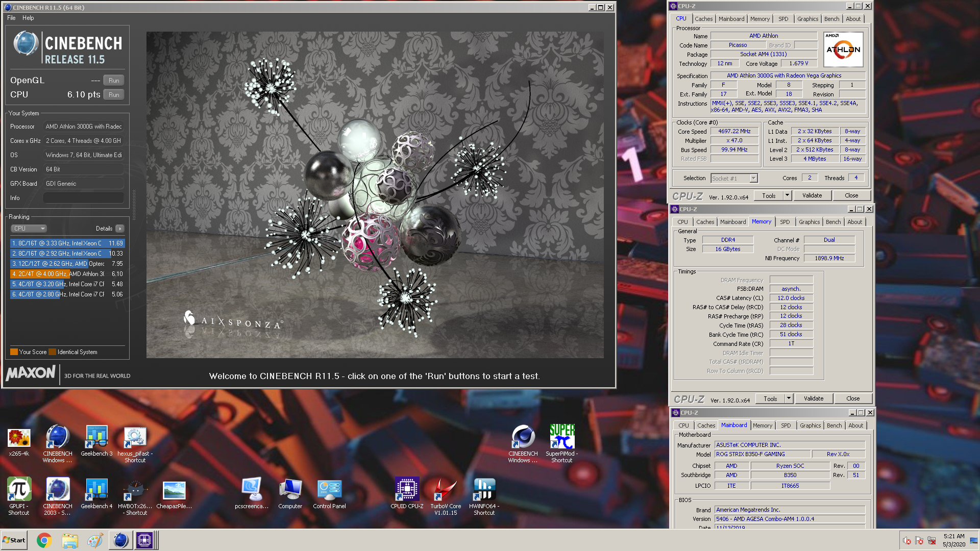Image resolution: width=980 pixels, height=551 pixels.
Task: Open Control Panel desktop icon
Action: [329, 493]
